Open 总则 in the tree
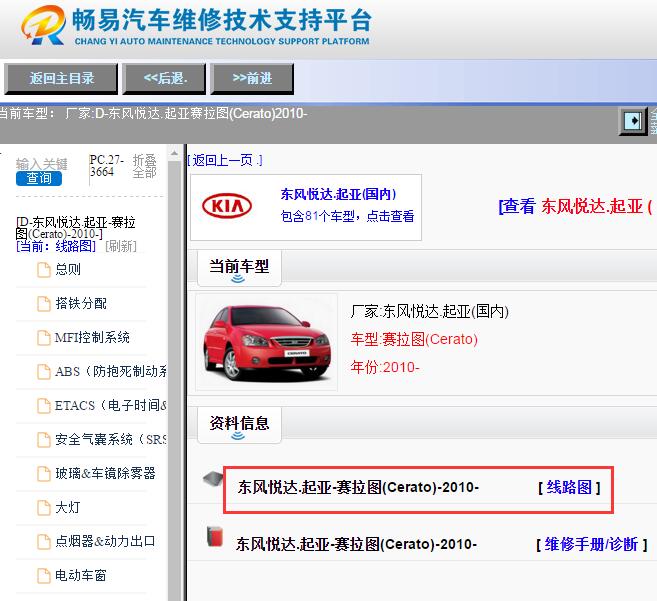Image resolution: width=657 pixels, height=601 pixels. click(x=68, y=269)
